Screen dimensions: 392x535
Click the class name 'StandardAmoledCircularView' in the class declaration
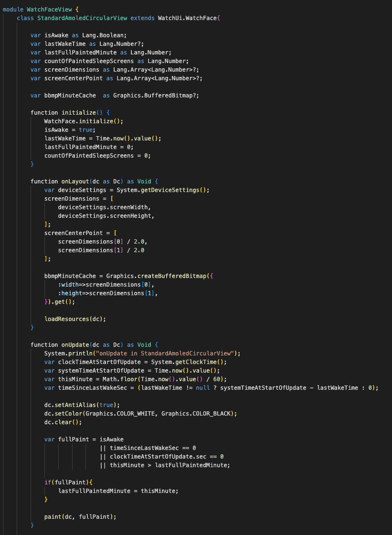[x=82, y=18]
